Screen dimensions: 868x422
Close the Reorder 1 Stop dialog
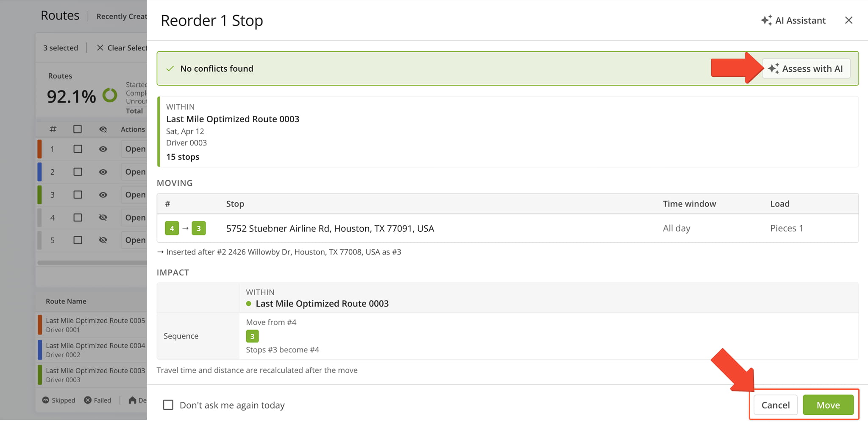(849, 20)
